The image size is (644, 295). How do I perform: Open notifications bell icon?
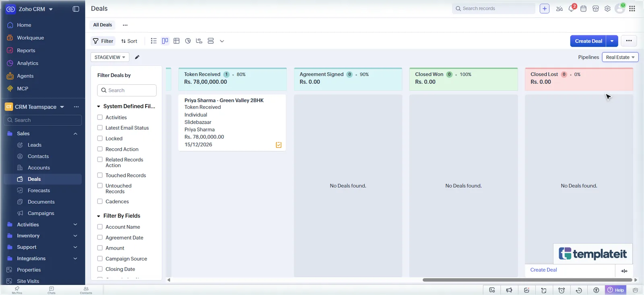[x=572, y=8]
